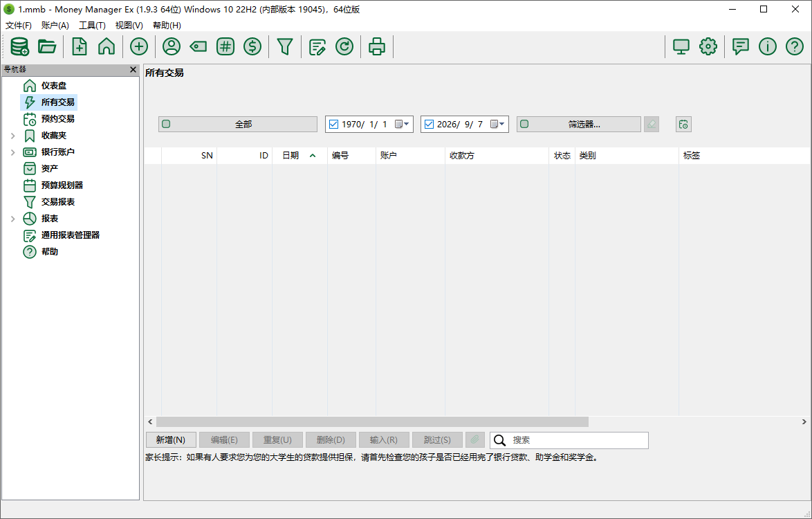This screenshot has height=519, width=812.
Task: Open the 文件(F) menu
Action: tap(19, 26)
